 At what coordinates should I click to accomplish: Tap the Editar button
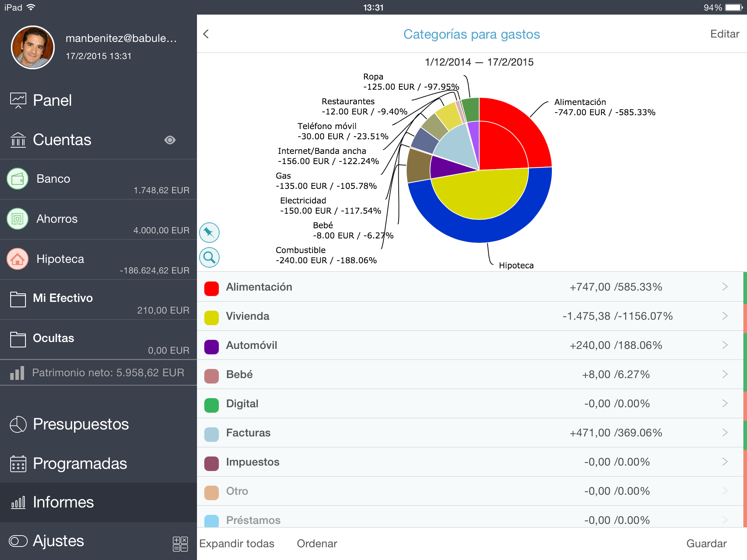pos(725,34)
